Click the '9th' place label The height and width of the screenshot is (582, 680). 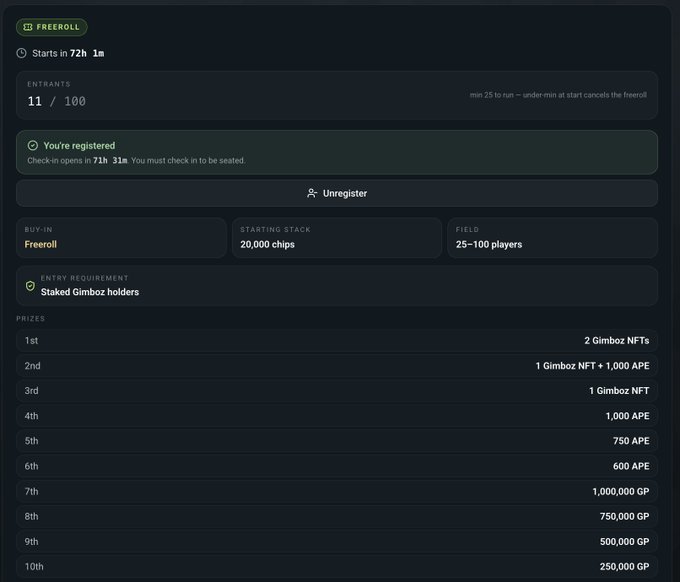(x=31, y=542)
